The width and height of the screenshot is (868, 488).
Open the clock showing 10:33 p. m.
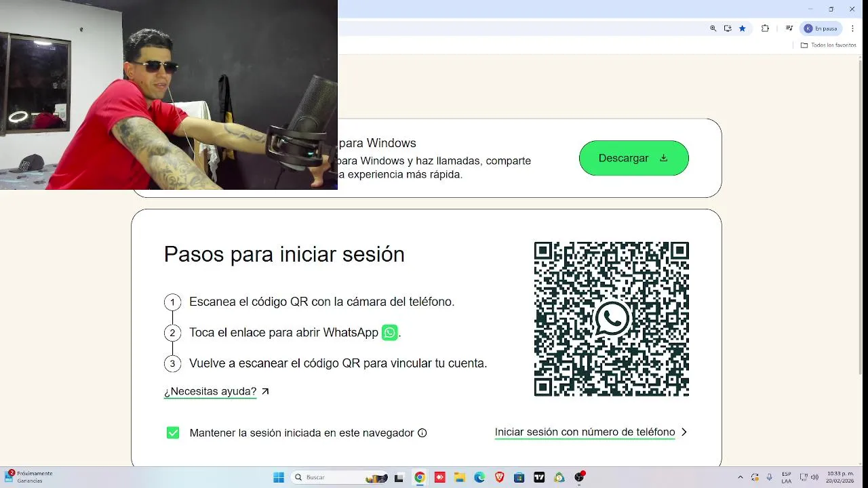(x=840, y=477)
